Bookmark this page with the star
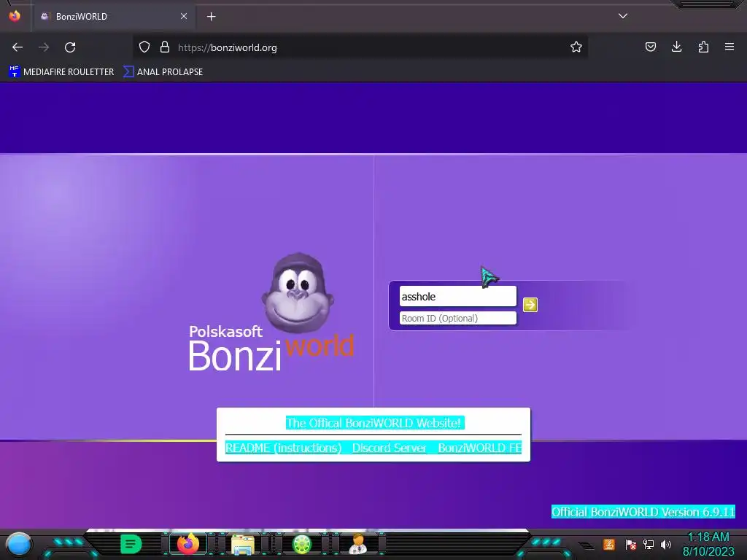Image resolution: width=747 pixels, height=560 pixels. (576, 47)
